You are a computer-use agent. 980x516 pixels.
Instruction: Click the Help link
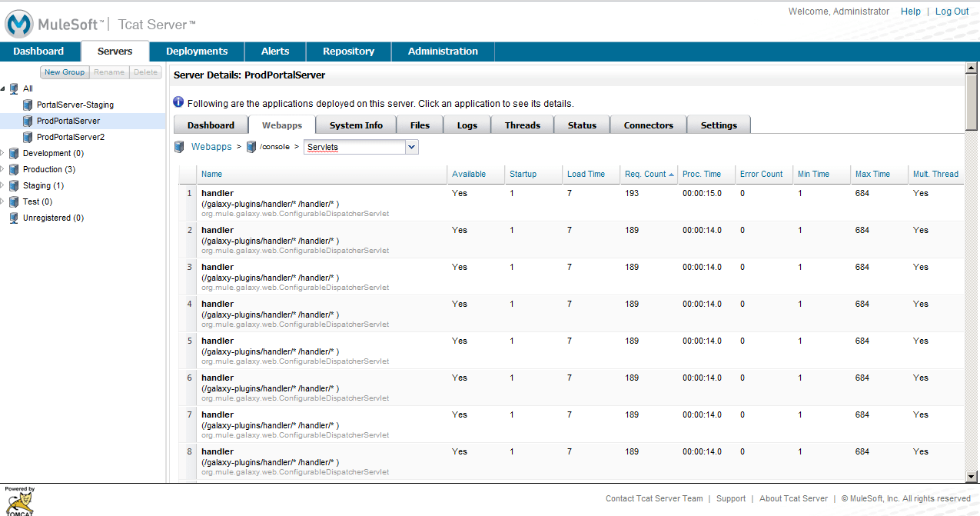911,12
